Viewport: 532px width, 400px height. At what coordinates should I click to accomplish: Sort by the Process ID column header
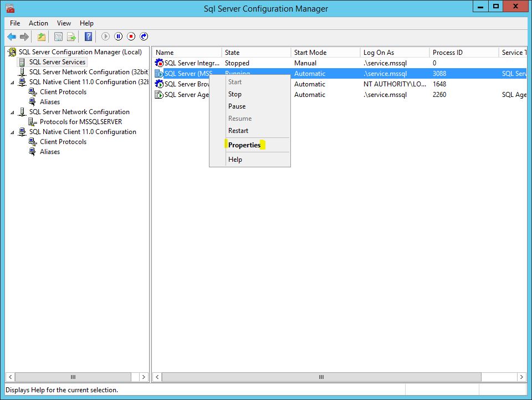tap(464, 53)
